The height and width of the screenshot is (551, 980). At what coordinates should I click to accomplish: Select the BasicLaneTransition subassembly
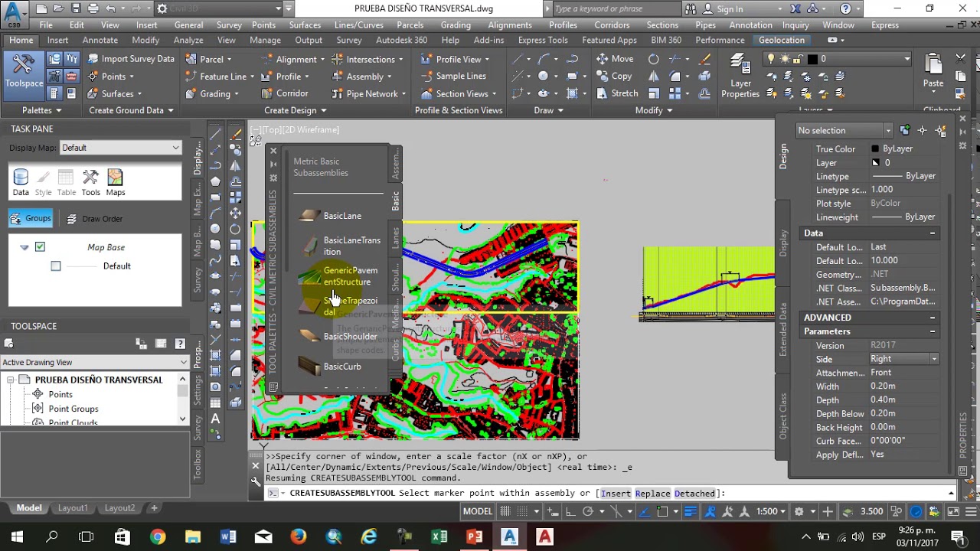(340, 246)
